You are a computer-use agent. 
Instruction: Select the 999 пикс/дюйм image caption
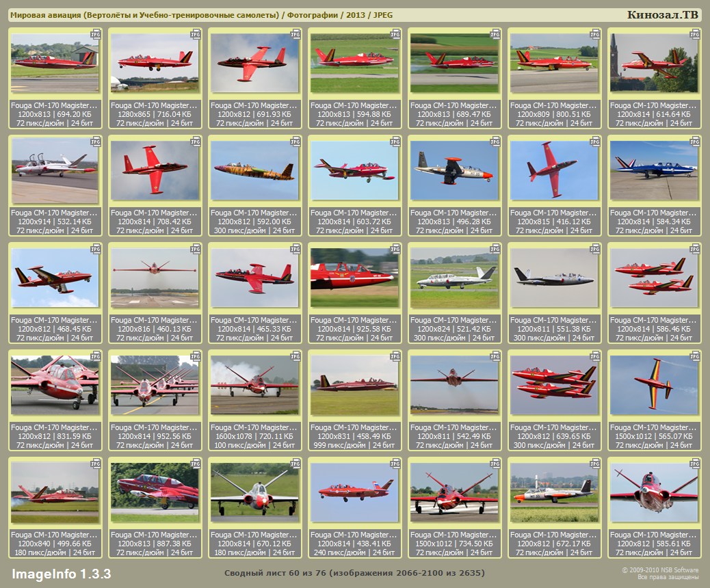coord(354,445)
